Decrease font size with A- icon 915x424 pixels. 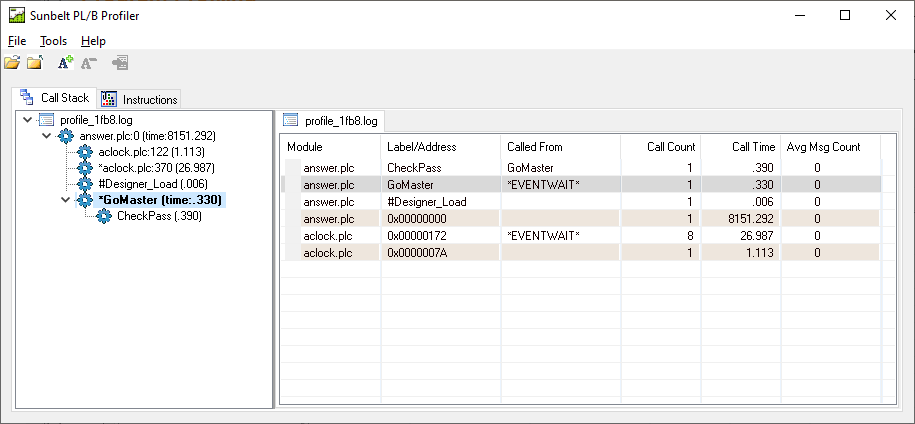click(x=88, y=63)
